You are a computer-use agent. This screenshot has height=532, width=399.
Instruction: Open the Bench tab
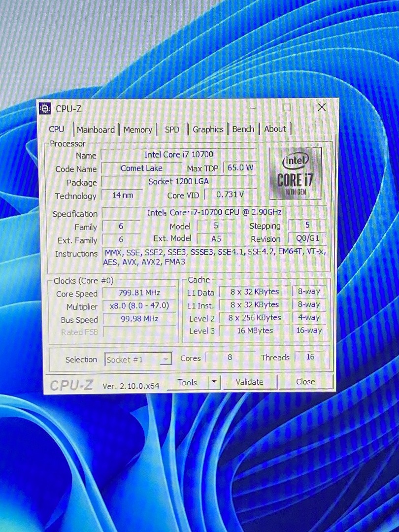(x=243, y=129)
